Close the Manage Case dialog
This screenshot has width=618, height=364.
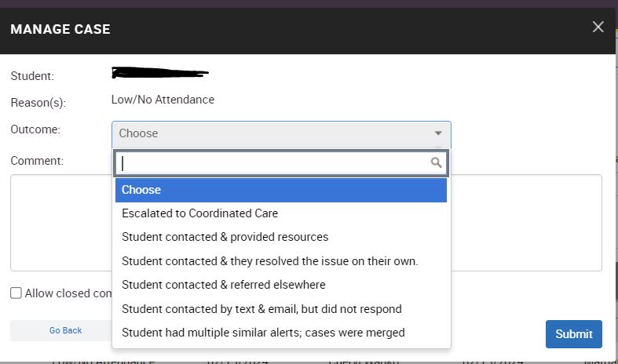[x=598, y=27]
